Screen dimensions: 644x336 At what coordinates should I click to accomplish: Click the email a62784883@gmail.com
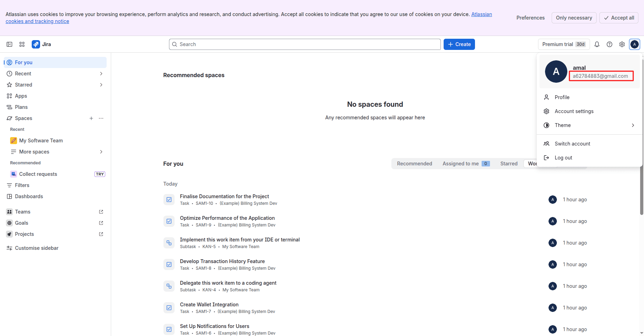click(600, 76)
